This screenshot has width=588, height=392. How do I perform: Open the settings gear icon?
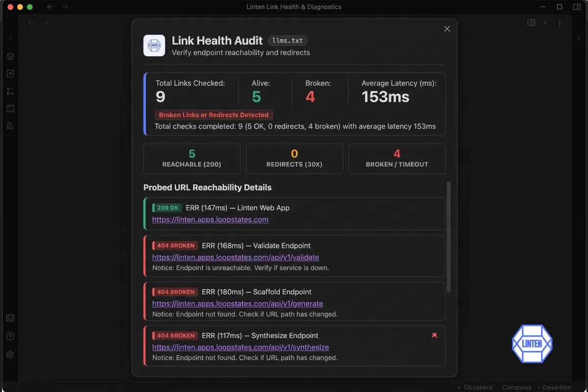[10, 354]
